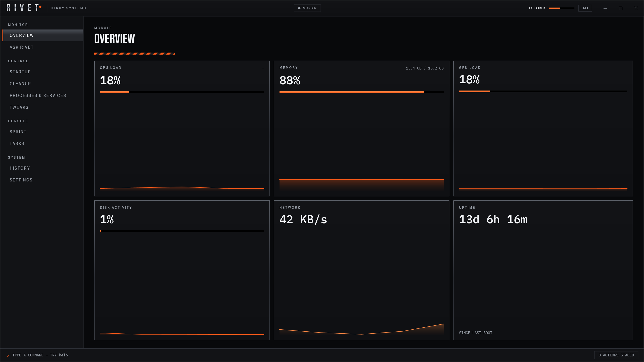Click the CPU Load 18% value
644x362 pixels.
click(110, 80)
